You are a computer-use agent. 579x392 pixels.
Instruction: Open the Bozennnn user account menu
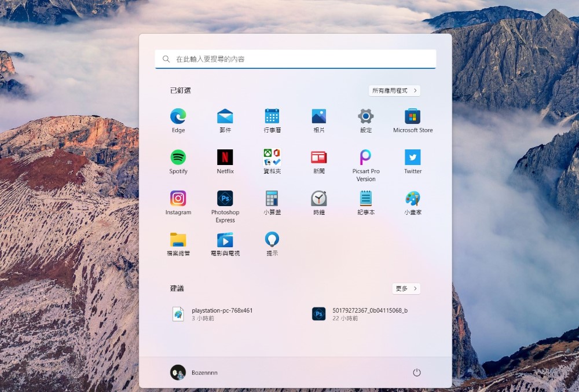point(194,372)
